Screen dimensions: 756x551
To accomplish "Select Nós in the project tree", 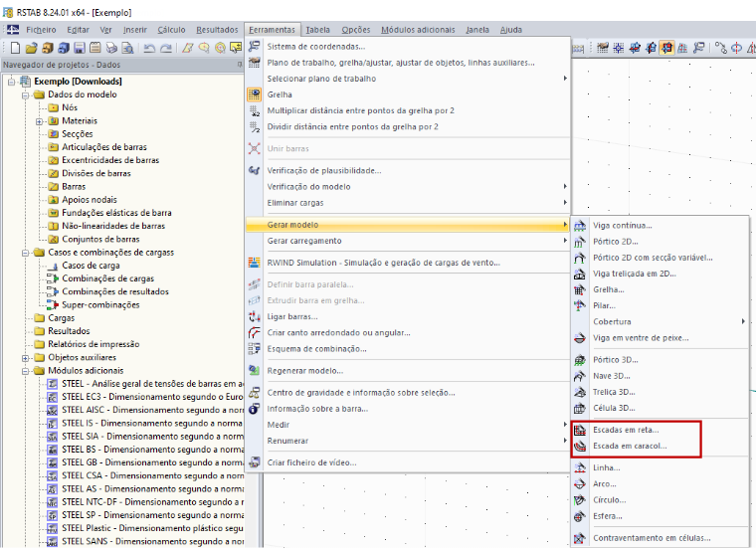I will (70, 107).
